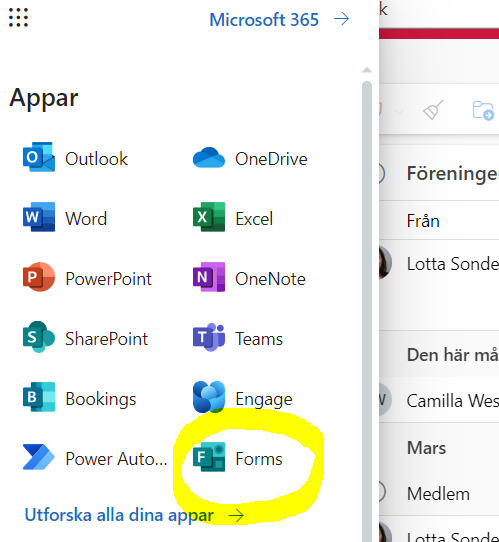The image size is (499, 542).
Task: Launch the SharePoint app
Action: 85,338
